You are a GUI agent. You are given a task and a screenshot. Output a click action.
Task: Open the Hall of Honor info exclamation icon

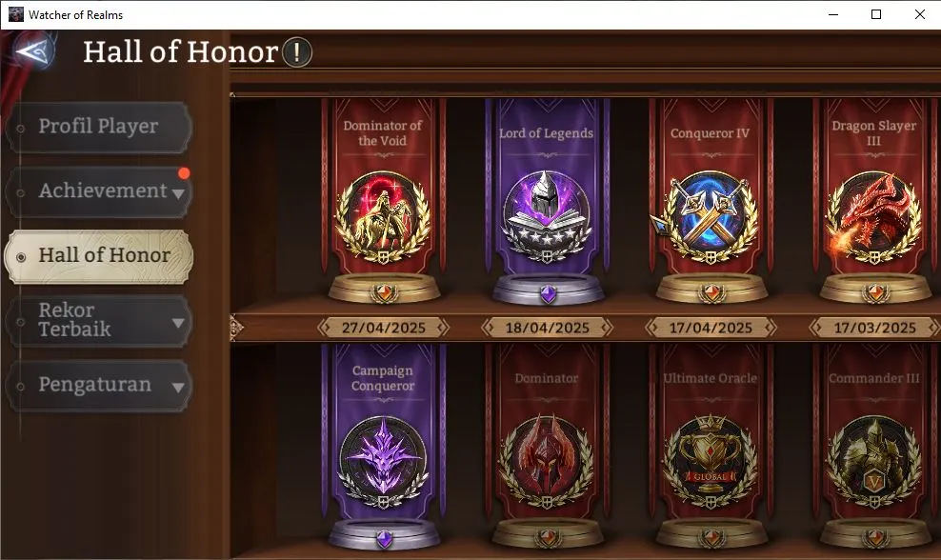(296, 52)
